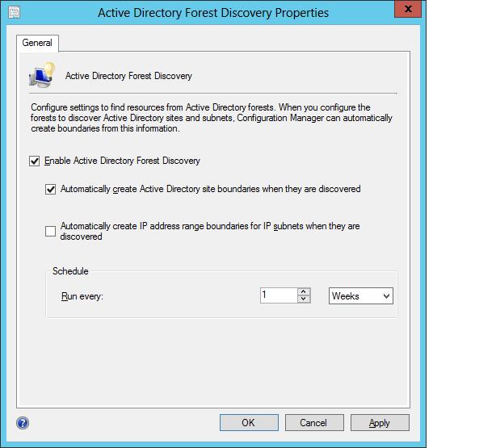
Task: Decrease the Run every value with down arrow
Action: [304, 299]
